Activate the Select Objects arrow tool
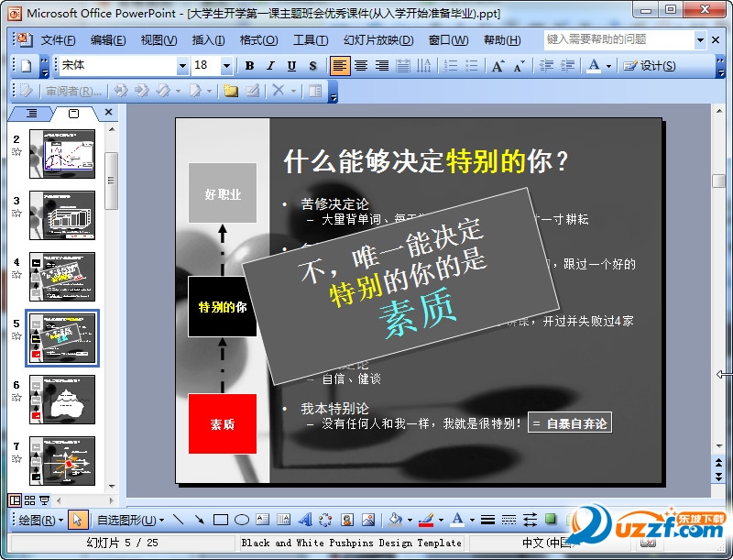Screen dimensions: 733x560 (78, 520)
